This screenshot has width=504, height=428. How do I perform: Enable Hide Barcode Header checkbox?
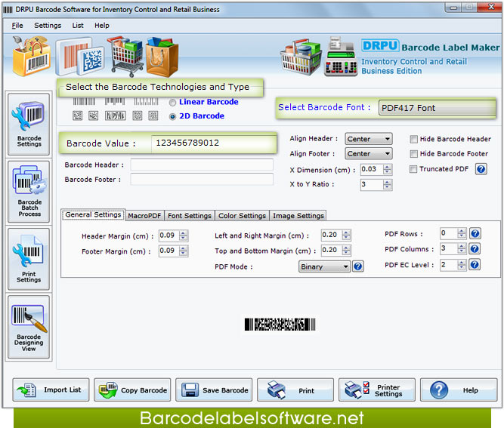(x=413, y=139)
